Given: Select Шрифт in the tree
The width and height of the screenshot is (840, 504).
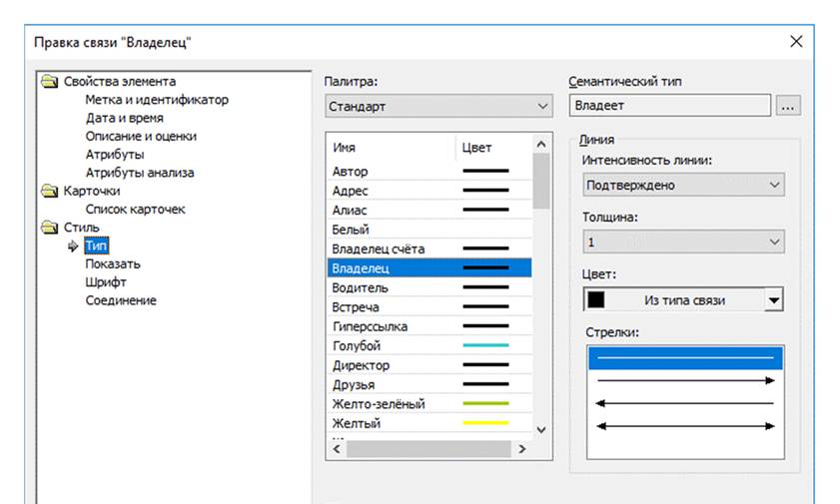Looking at the screenshot, I should 106,282.
